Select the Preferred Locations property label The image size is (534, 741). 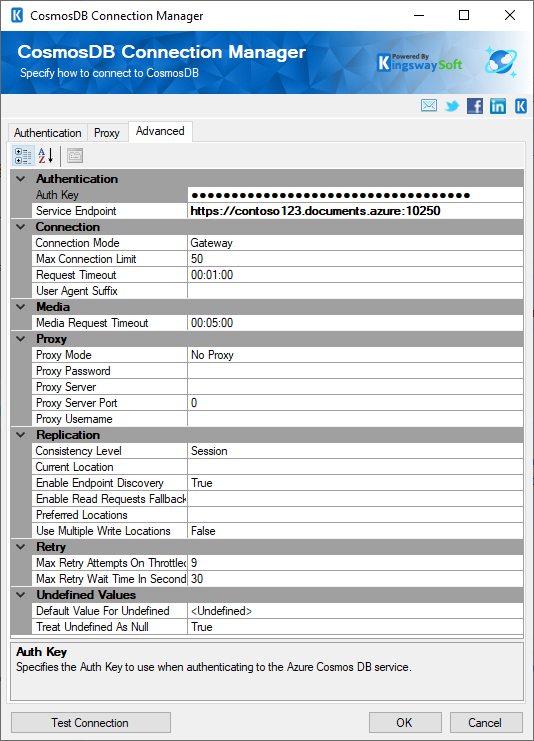[x=82, y=515]
